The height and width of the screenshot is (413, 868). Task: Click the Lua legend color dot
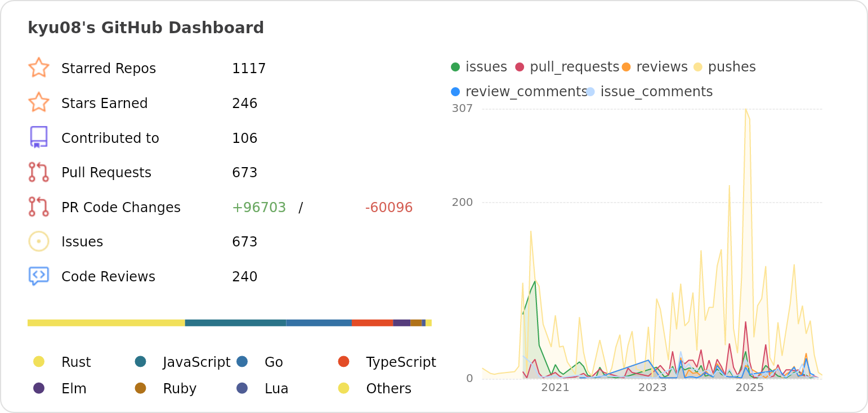(x=242, y=388)
